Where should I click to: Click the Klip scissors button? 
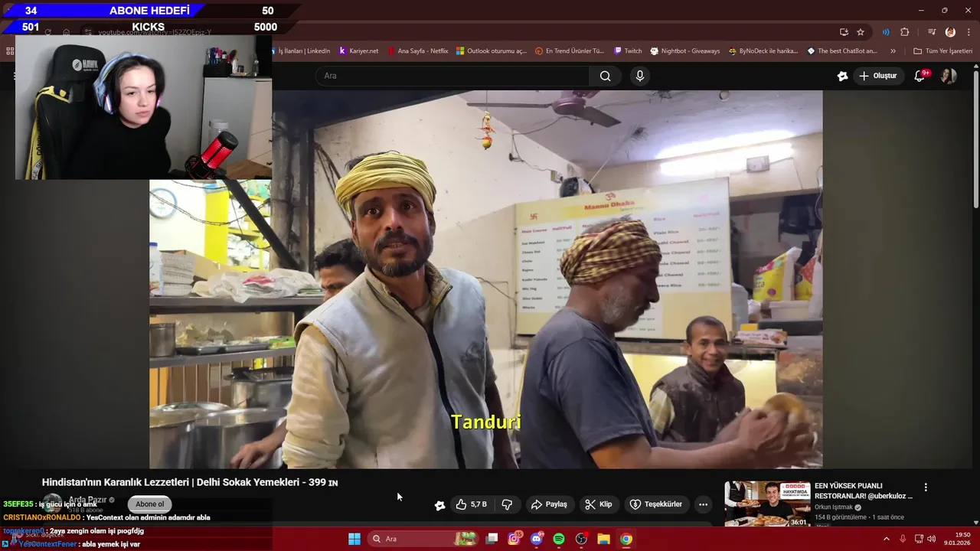click(599, 504)
